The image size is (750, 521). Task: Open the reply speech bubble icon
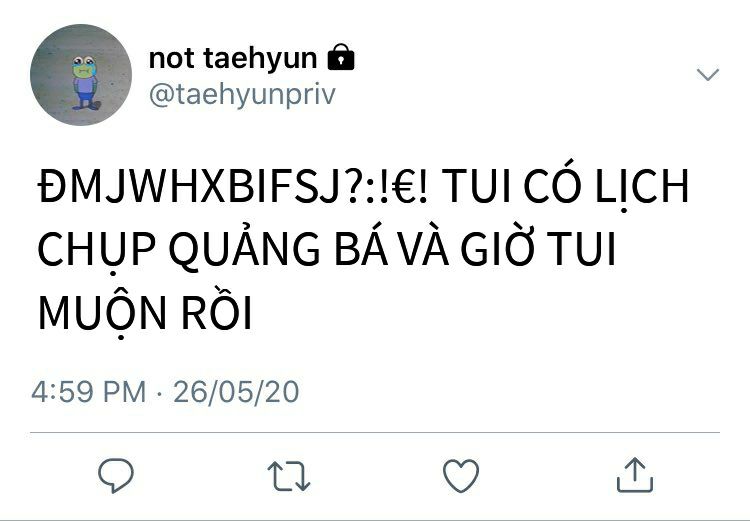(116, 475)
